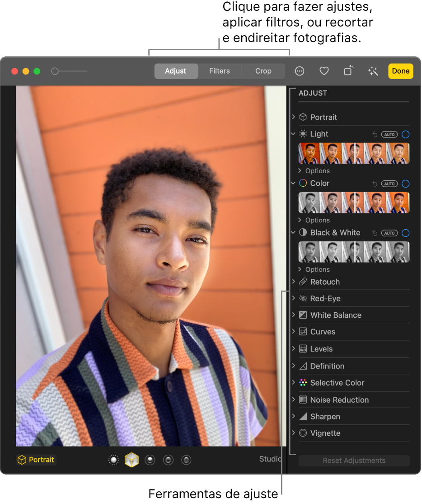Mark photo as favorite with heart icon

(x=324, y=71)
